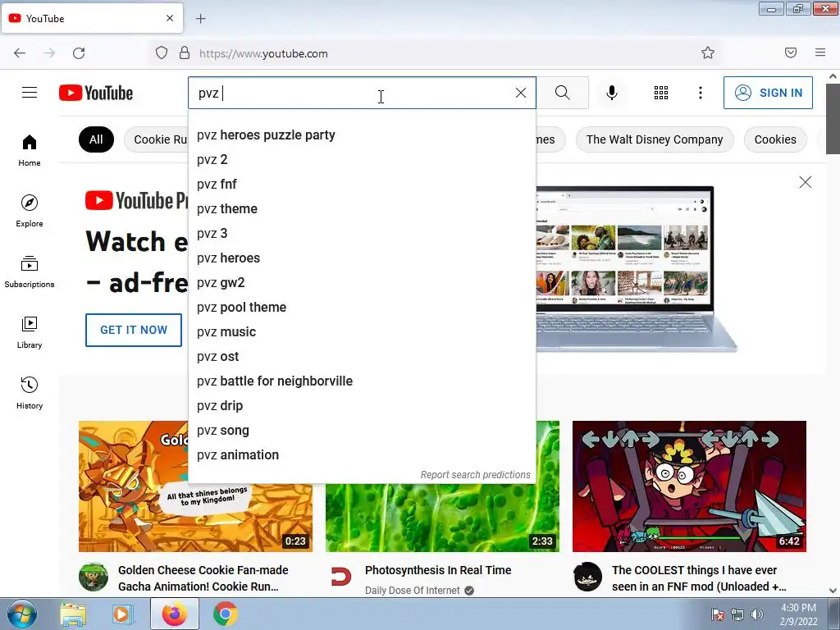Click the address bar URL

[x=263, y=53]
